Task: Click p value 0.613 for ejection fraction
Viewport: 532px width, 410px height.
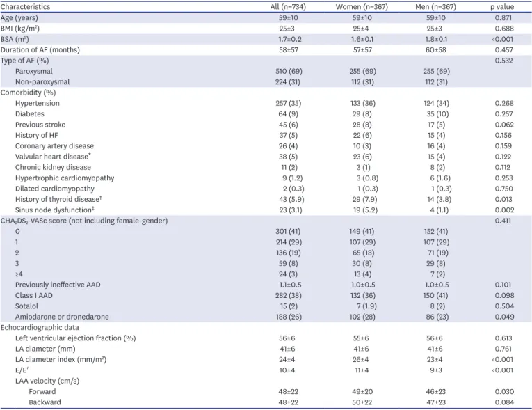Action: pos(503,338)
